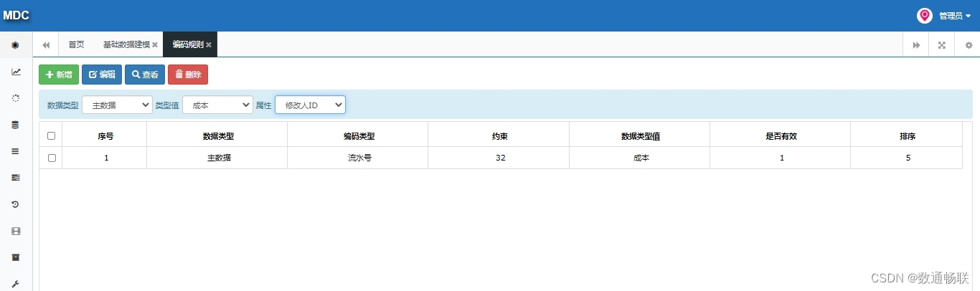Switch to the 首页 tab
The image size is (980, 291).
click(76, 44)
